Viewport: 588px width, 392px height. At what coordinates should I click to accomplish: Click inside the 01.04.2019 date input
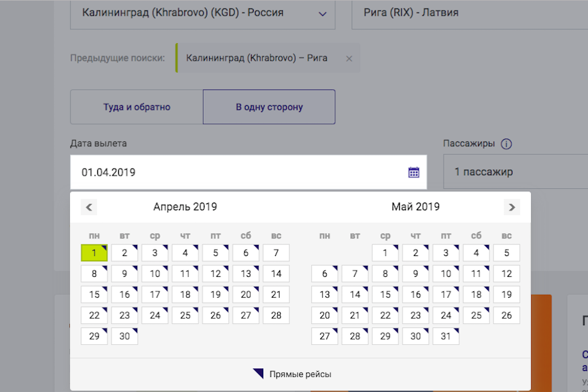196,171
